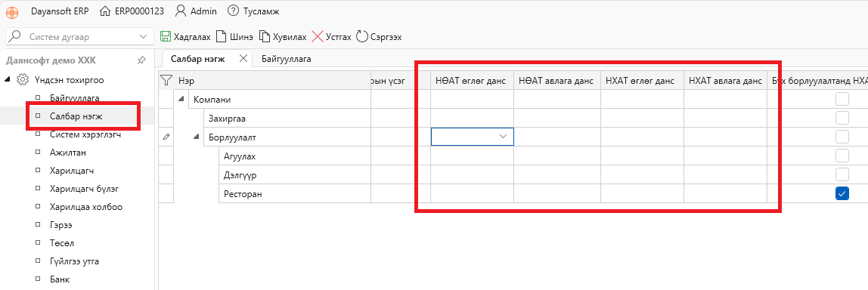Image resolution: width=868 pixels, height=290 pixels.
Task: Select Банк in the sidebar
Action: pos(59,279)
